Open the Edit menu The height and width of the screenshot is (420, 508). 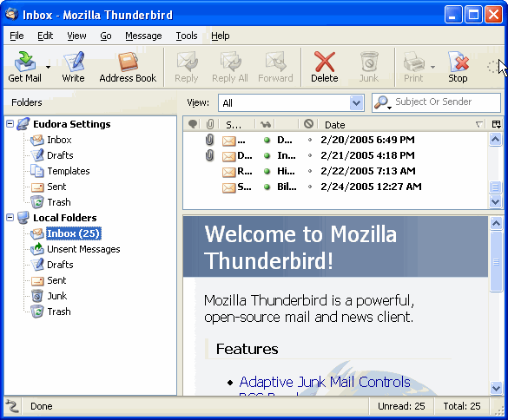(x=45, y=36)
